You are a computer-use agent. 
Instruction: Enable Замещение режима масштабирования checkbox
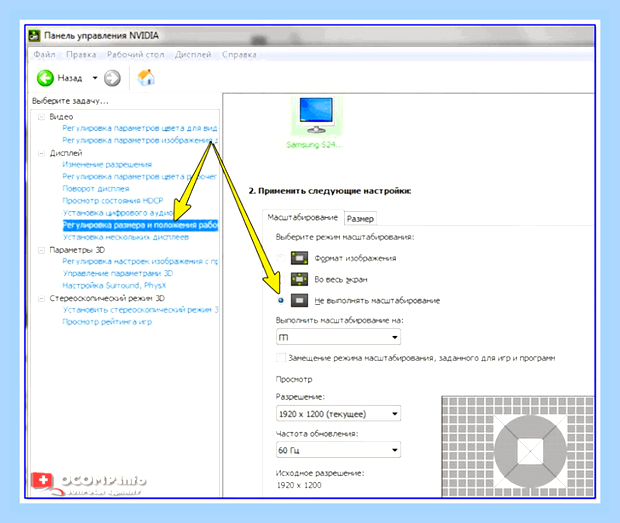pyautogui.click(x=281, y=358)
